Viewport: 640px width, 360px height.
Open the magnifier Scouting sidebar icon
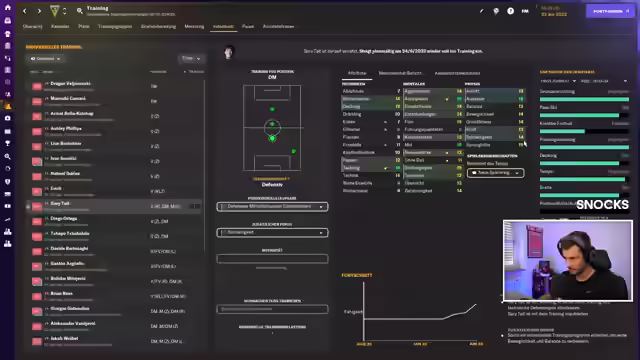click(x=7, y=156)
